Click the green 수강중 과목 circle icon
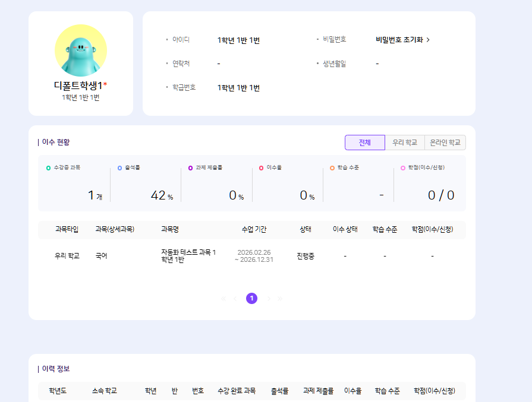532x402 pixels. point(49,168)
